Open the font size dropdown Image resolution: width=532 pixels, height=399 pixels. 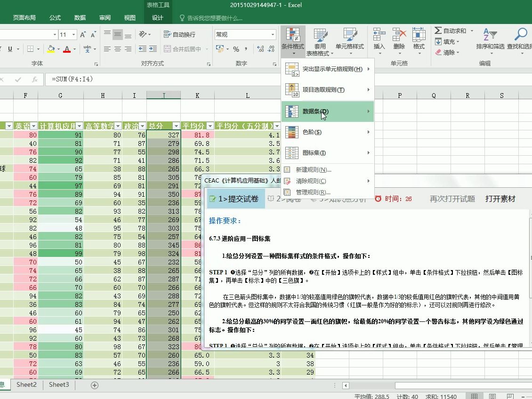click(73, 34)
